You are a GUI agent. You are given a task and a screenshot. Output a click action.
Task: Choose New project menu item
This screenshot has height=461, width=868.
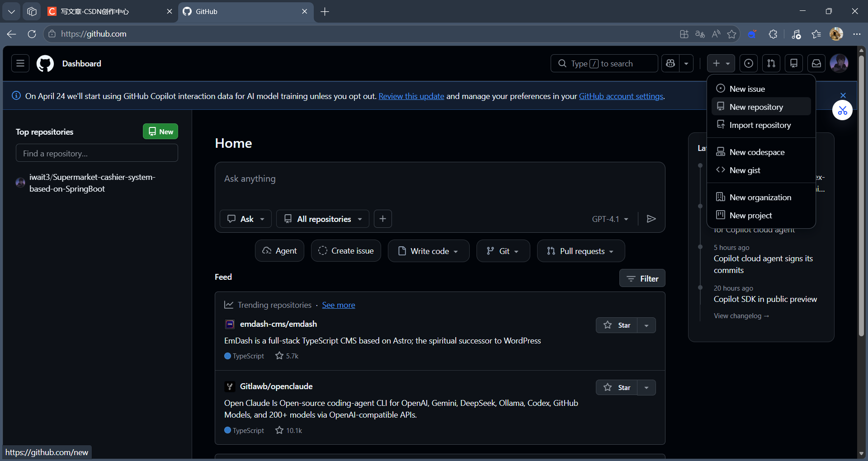click(761, 215)
